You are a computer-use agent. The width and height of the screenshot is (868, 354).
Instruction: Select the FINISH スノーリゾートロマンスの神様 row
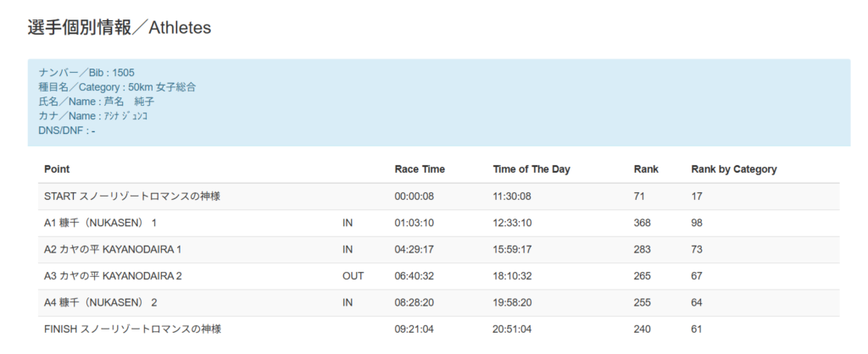coord(439,329)
